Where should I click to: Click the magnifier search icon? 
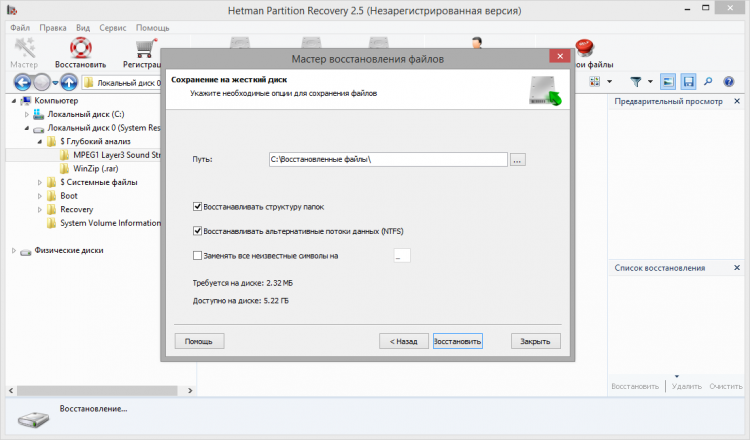click(708, 82)
